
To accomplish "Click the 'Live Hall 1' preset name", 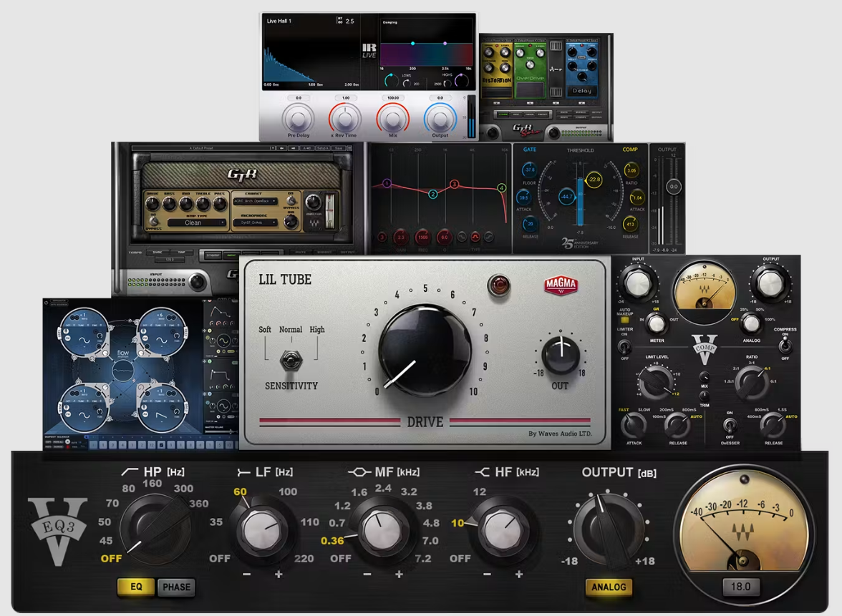I will point(279,21).
